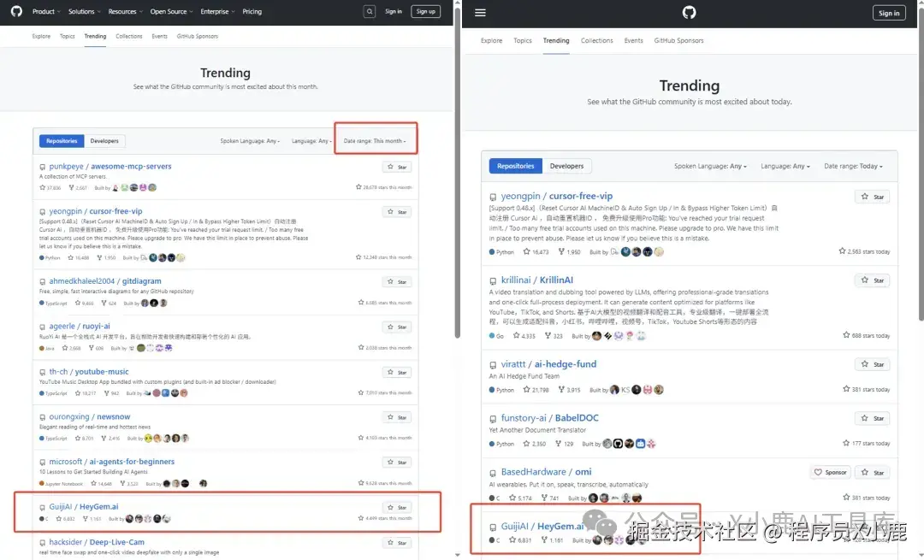924x560 pixels.
Task: Open krillinai / KrillinAI link
Action: coord(536,280)
